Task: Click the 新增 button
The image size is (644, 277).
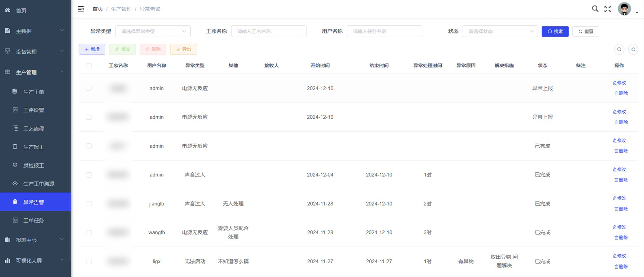Action: pyautogui.click(x=92, y=50)
